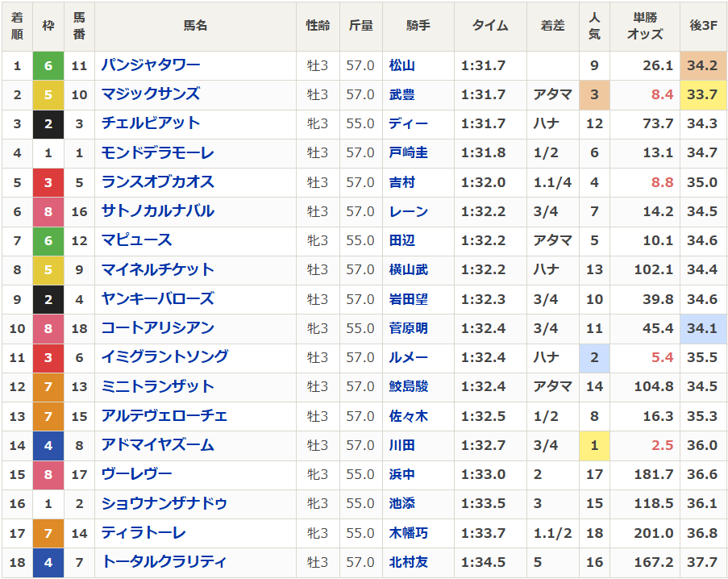Click the 後3F column header

[x=703, y=26]
